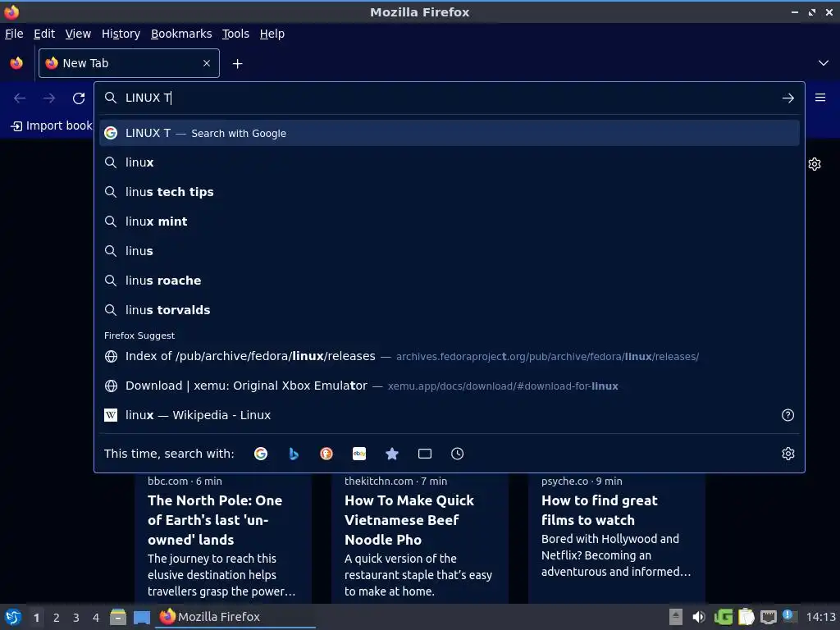Click the show desktop taskbar icon
This screenshot has height=630, width=840.
tap(141, 617)
